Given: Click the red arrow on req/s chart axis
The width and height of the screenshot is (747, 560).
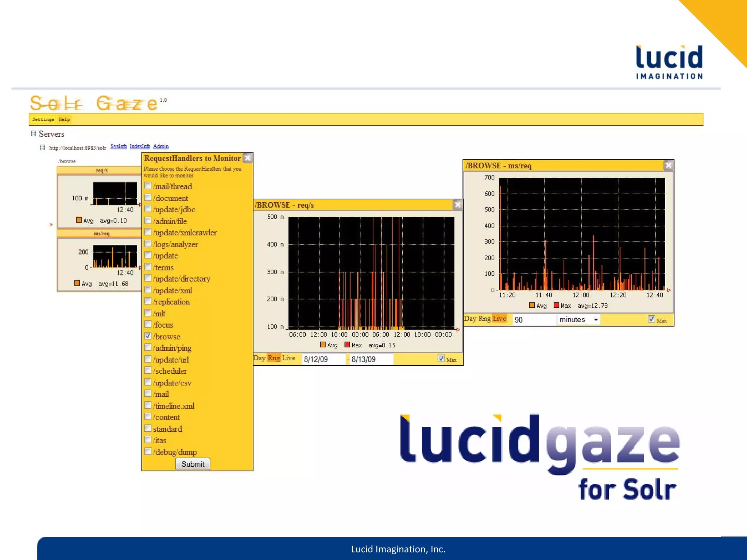Looking at the screenshot, I should 458,330.
